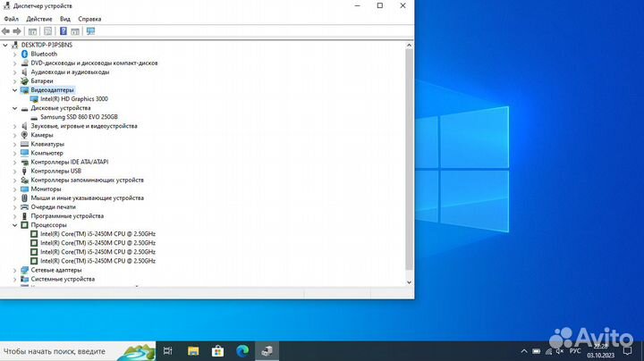Open the Справка menu
644x361 pixels.
click(89, 19)
